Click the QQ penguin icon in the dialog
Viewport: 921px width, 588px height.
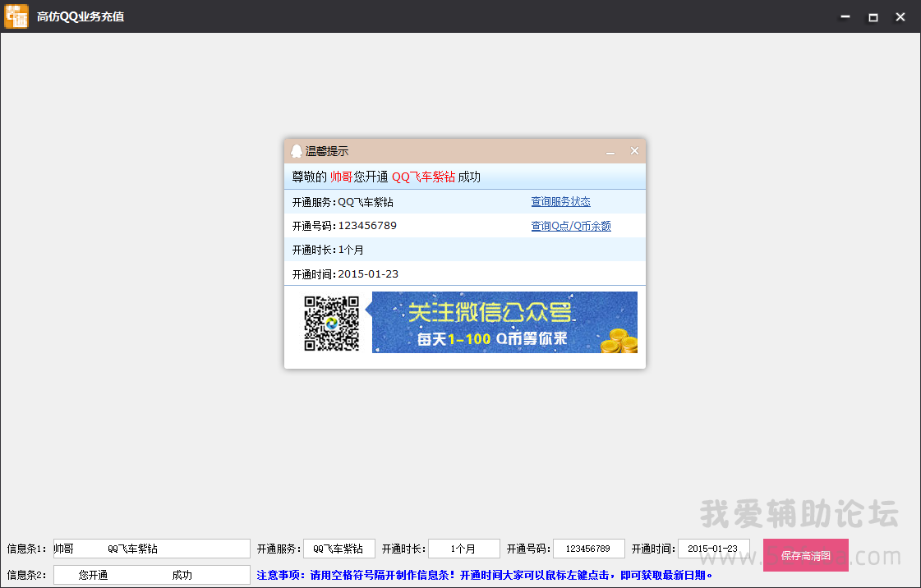point(296,151)
